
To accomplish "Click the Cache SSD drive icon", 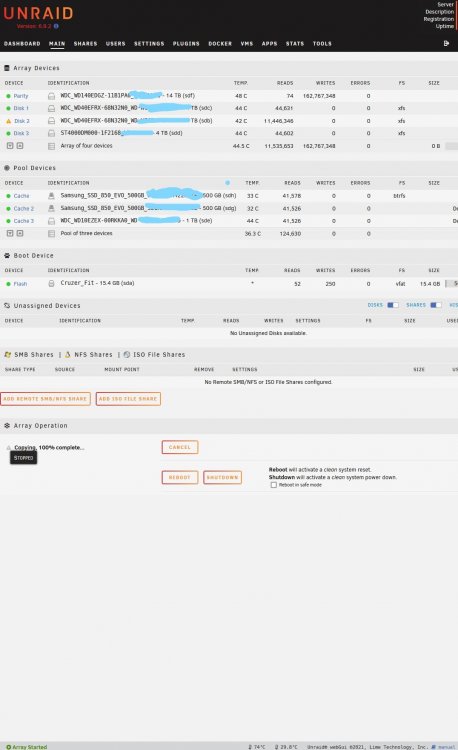I will 51,196.
